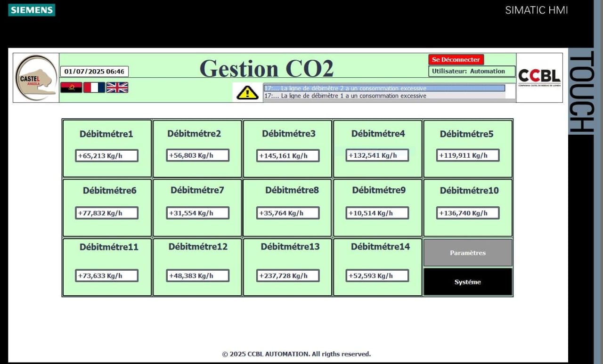Select the +10,514 Kg/h flow value

point(377,213)
